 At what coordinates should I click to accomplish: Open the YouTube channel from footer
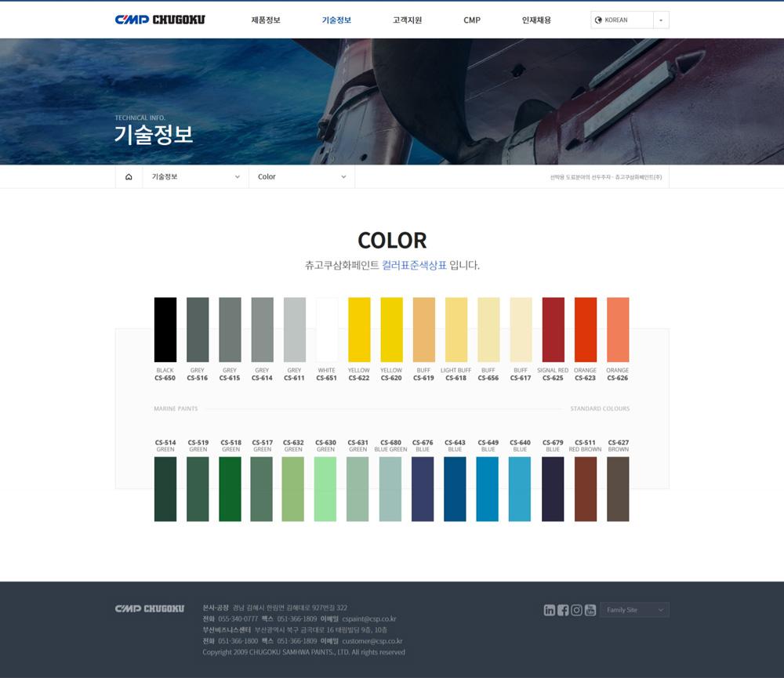click(x=590, y=610)
